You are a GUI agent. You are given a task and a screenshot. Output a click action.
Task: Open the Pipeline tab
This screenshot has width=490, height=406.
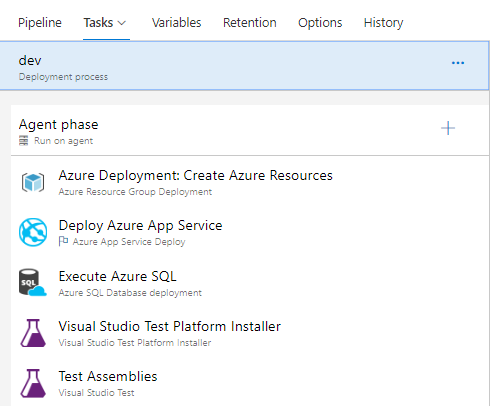[40, 23]
